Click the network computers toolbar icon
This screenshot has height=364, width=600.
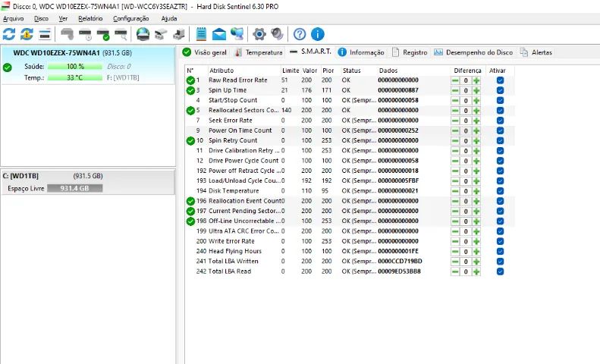coord(237,34)
